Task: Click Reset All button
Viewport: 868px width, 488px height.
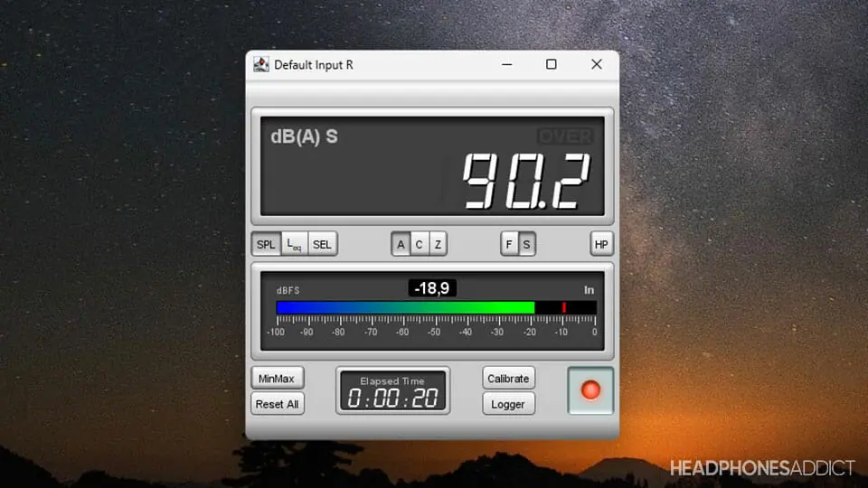Action: click(277, 404)
